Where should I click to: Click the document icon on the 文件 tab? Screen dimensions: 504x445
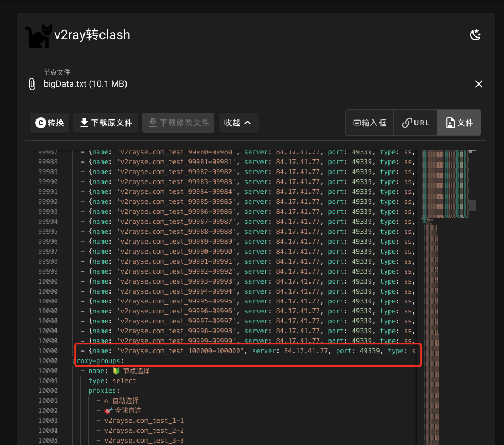452,123
